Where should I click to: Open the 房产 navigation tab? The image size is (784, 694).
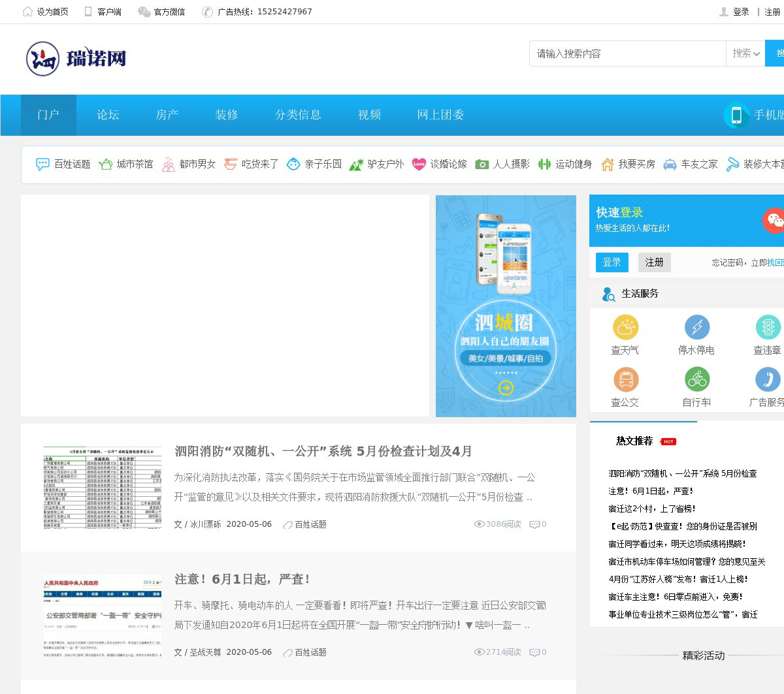click(x=167, y=115)
